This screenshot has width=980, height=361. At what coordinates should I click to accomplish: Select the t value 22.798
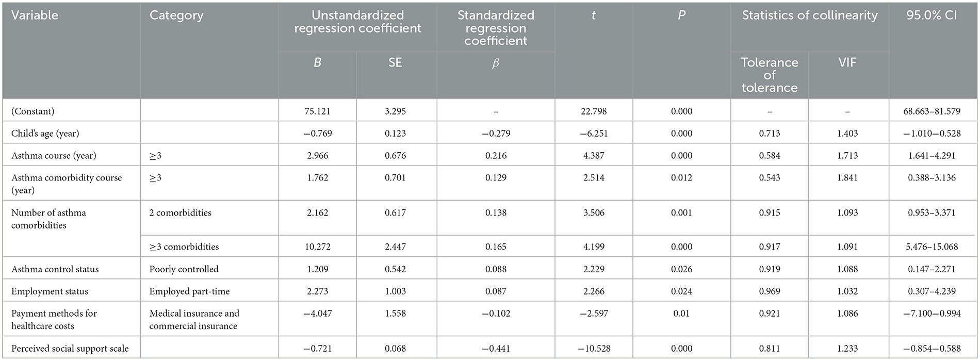[594, 111]
